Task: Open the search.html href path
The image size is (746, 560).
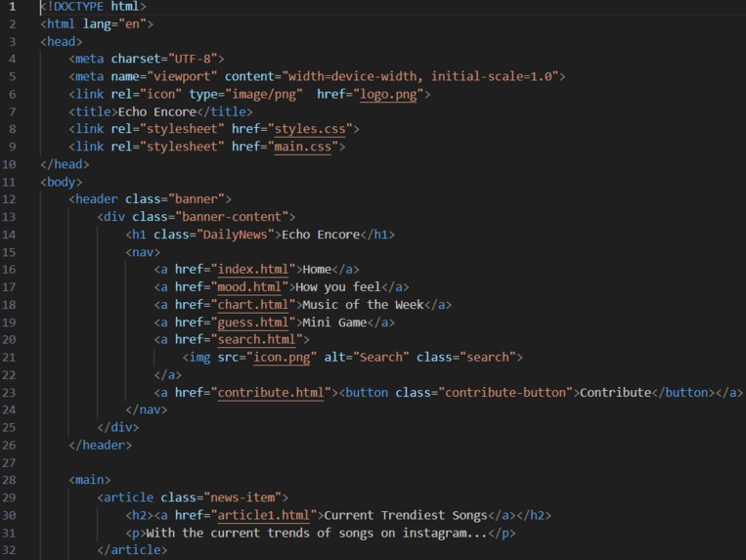Action: click(x=257, y=339)
